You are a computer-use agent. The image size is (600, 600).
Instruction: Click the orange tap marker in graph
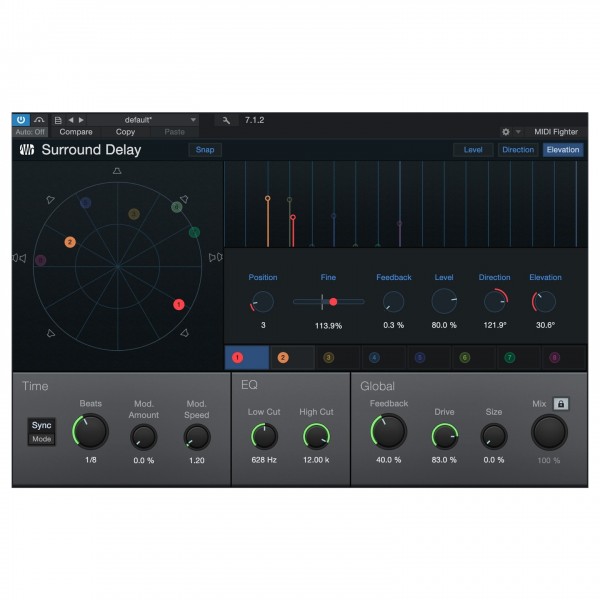click(x=267, y=198)
